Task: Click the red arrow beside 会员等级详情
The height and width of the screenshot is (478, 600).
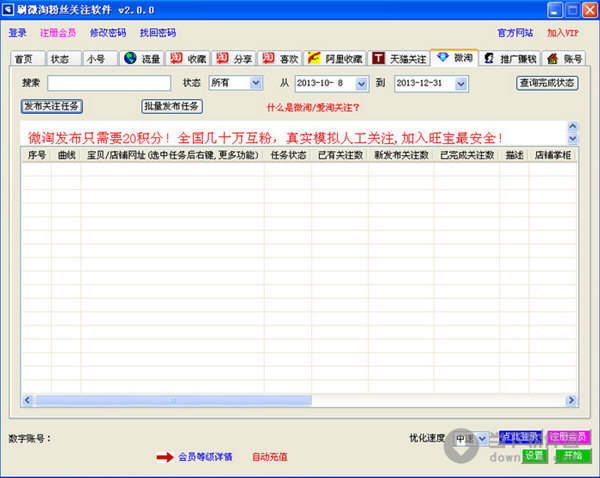Action: 164,457
